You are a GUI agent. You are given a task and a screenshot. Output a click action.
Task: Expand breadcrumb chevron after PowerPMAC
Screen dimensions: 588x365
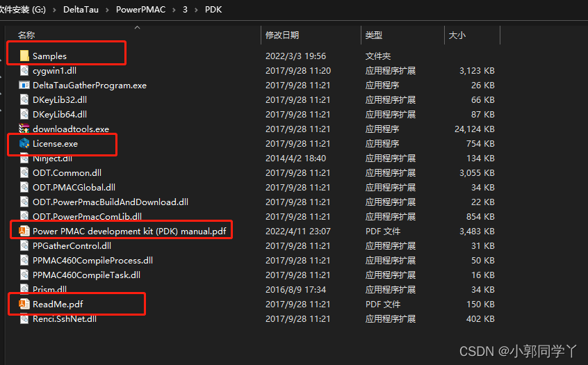coord(174,10)
